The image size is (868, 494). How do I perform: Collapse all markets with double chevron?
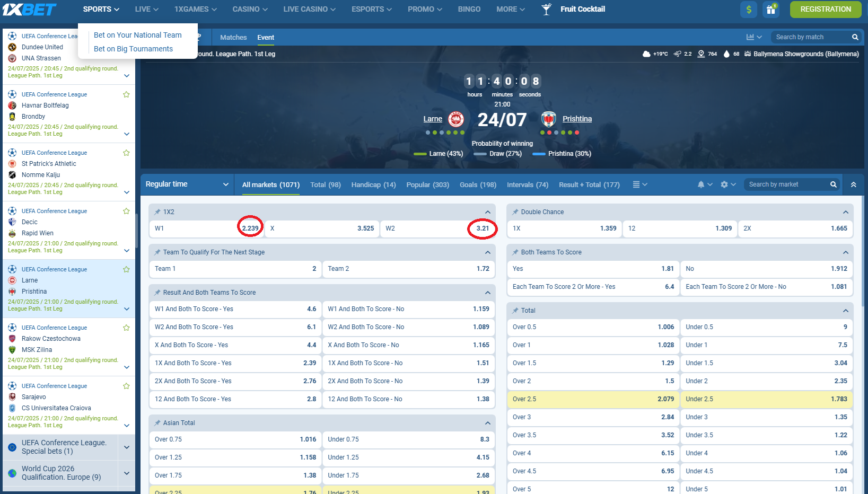click(x=853, y=184)
